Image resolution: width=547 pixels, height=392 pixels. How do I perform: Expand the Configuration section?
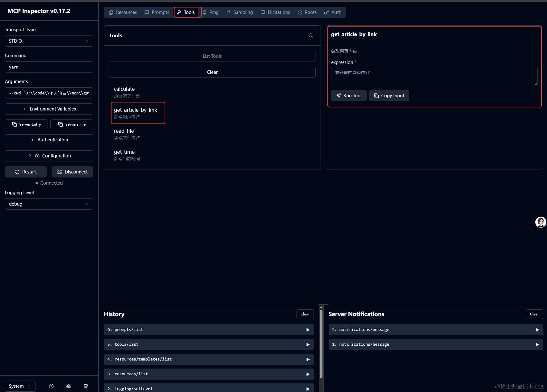49,156
